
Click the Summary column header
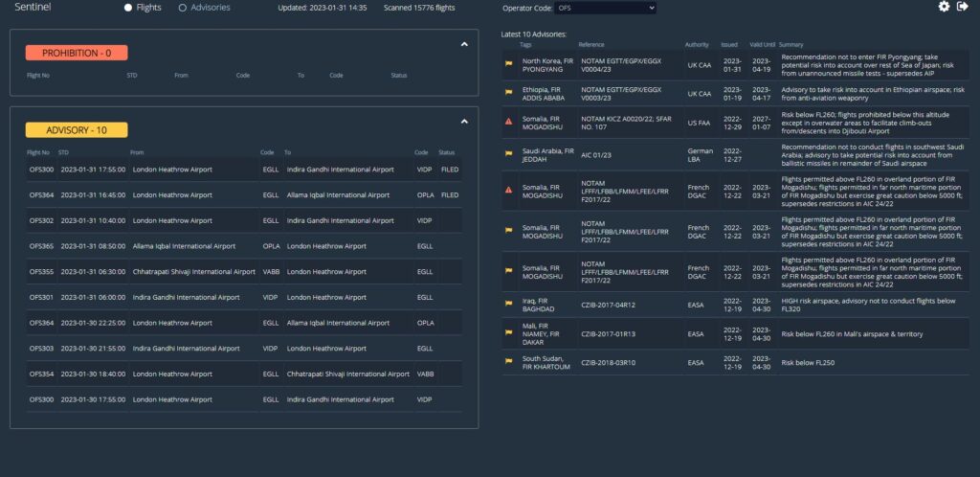[x=791, y=45]
